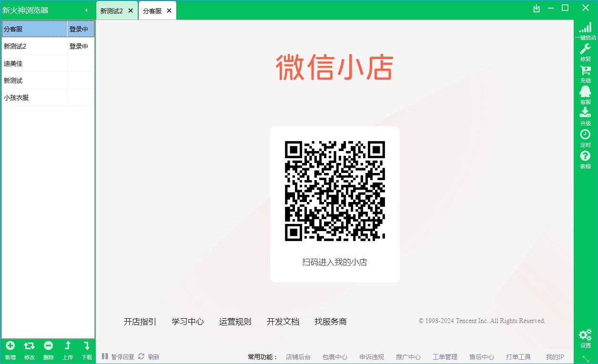This screenshot has width=598, height=364.
Task: Click 登录中 status for 新测试2
Action: [x=79, y=46]
